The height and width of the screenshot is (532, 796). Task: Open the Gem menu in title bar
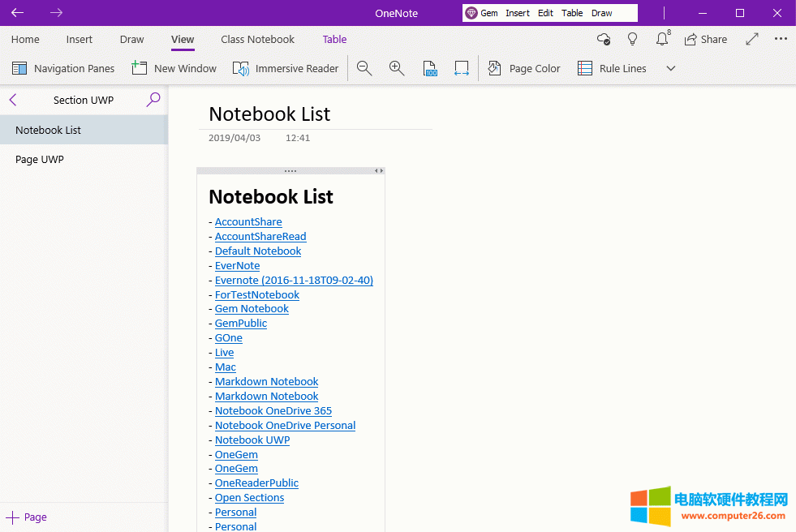pos(482,13)
